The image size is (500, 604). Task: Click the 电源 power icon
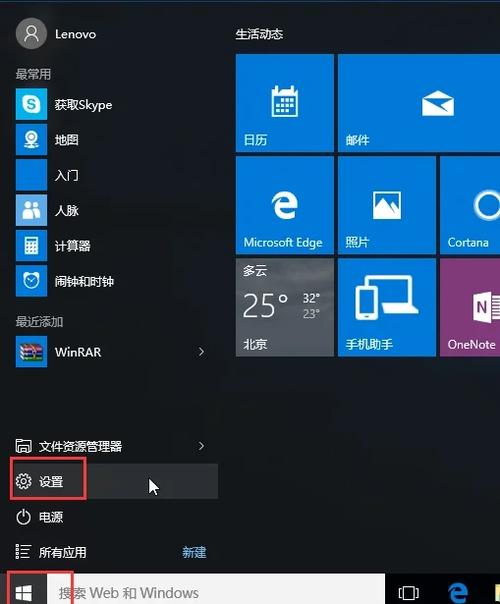coord(23,517)
